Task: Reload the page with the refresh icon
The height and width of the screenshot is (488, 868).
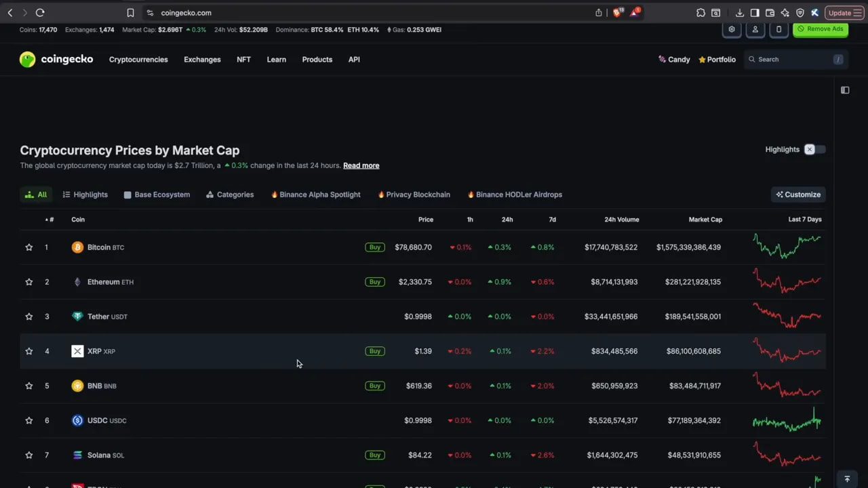Action: point(40,13)
